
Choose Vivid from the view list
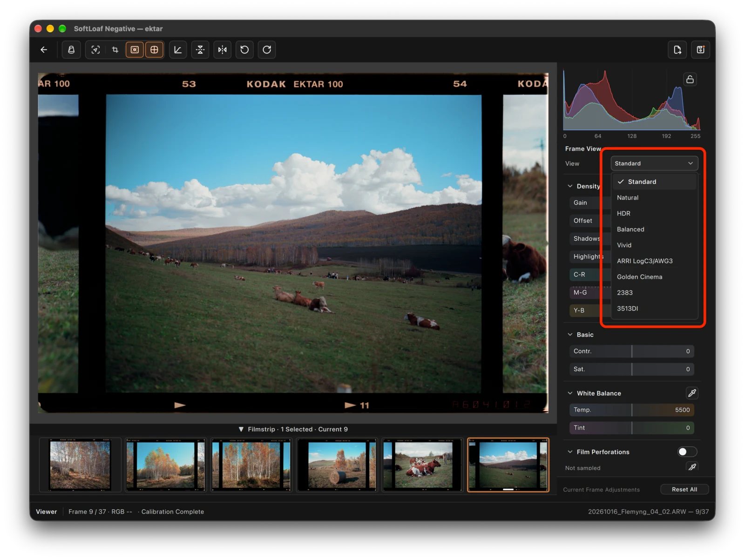pos(654,245)
